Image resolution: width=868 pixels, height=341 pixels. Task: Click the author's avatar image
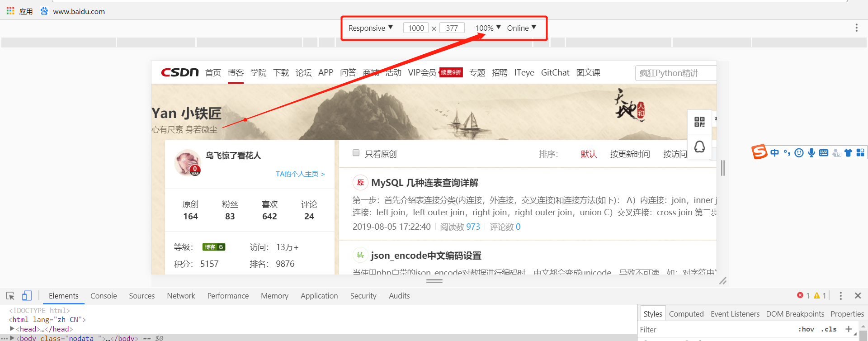tap(188, 162)
